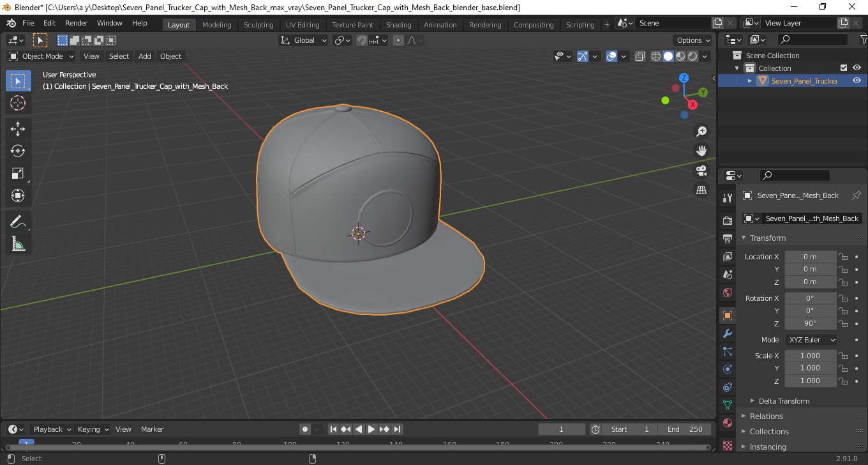
Task: Switch to the UV Editing workspace tab
Action: point(303,25)
